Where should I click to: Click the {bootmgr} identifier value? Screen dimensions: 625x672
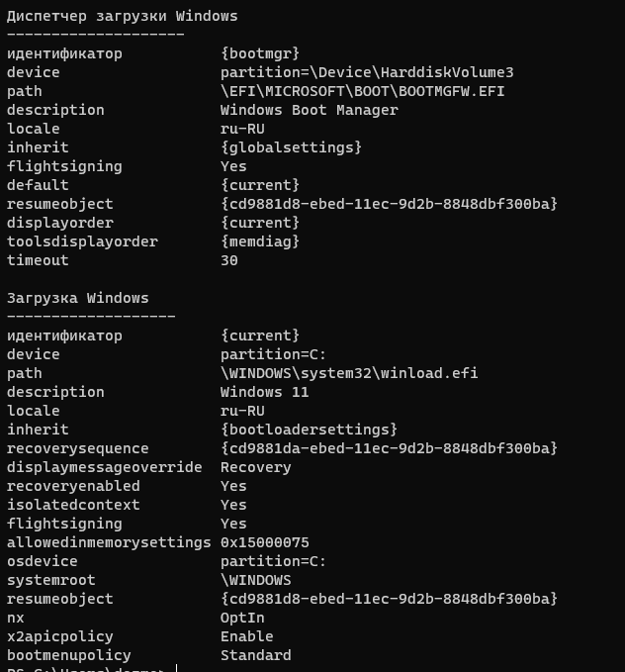(260, 53)
